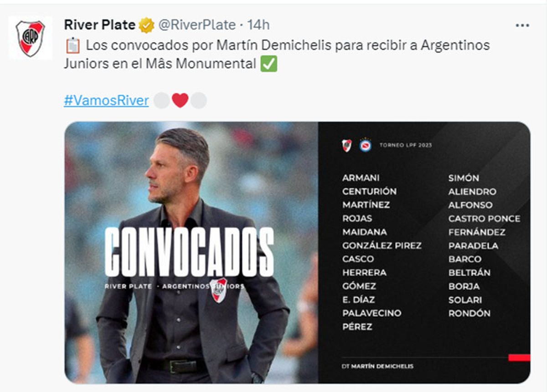Click the red bar at the image's right edge
The image size is (547, 392).
click(519, 357)
